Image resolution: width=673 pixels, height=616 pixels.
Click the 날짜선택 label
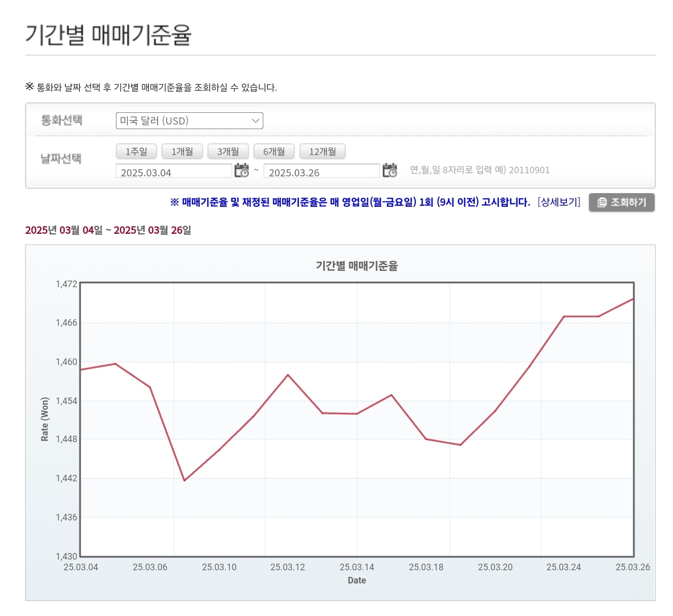(61, 159)
